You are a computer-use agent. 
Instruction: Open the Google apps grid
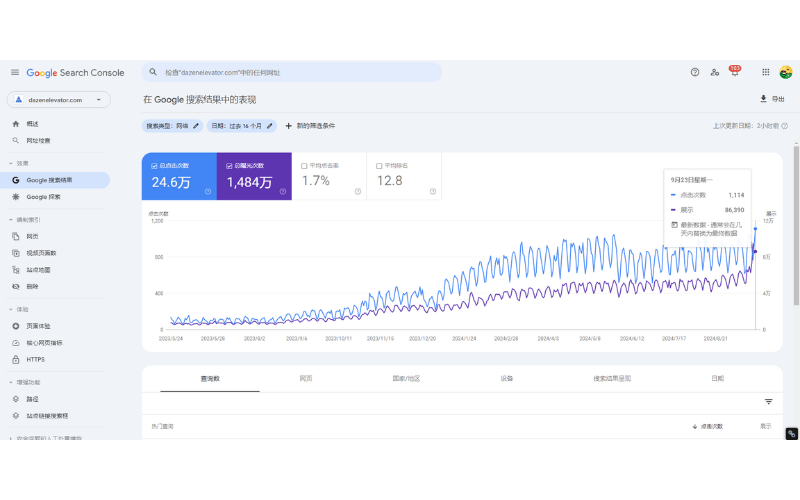(x=765, y=72)
